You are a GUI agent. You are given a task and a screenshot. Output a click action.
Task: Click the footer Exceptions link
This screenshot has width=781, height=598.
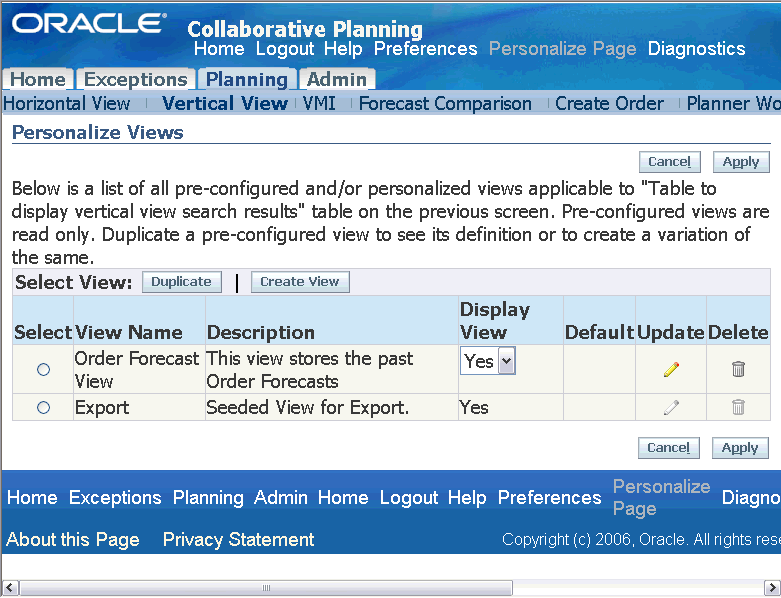(x=115, y=497)
